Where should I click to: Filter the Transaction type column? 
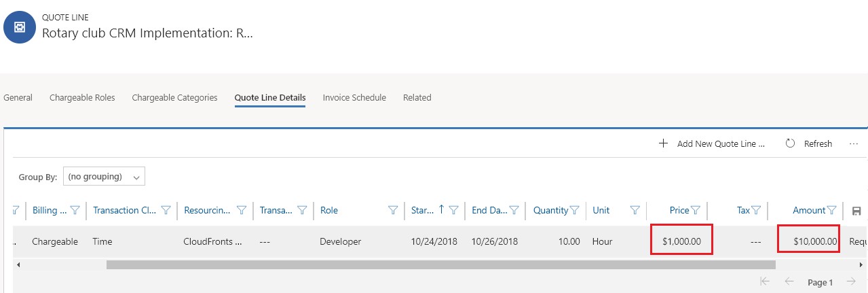[x=302, y=211]
